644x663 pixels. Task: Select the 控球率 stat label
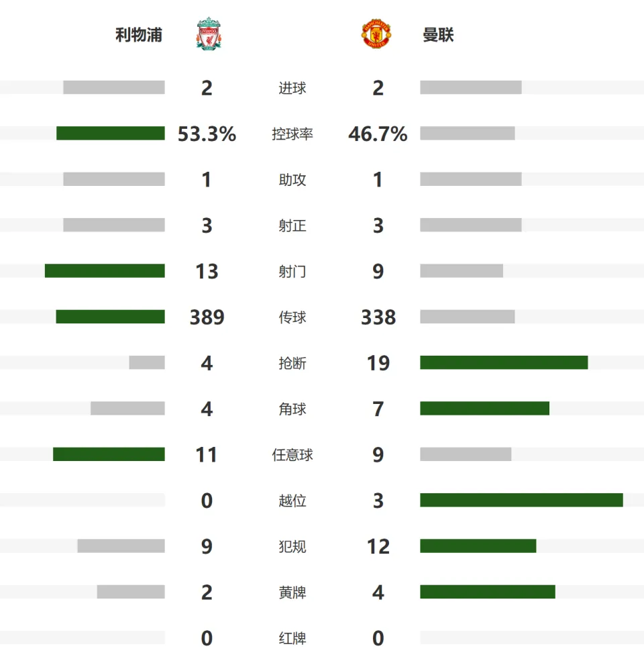292,134
